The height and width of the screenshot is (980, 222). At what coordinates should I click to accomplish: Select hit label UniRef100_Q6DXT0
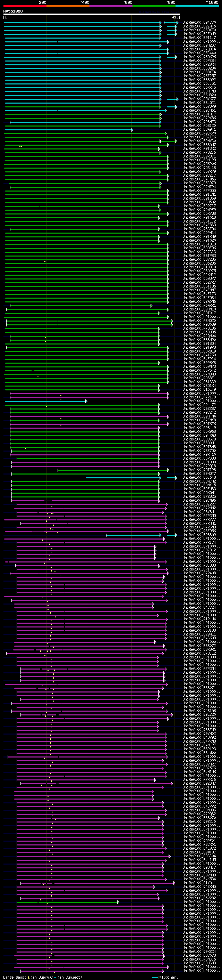coord(199,30)
